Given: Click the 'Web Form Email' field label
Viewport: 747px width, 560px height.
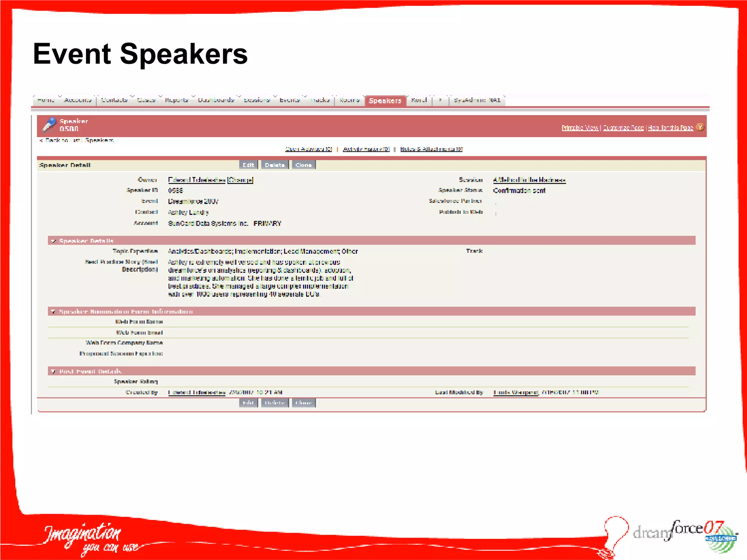Looking at the screenshot, I should [139, 333].
